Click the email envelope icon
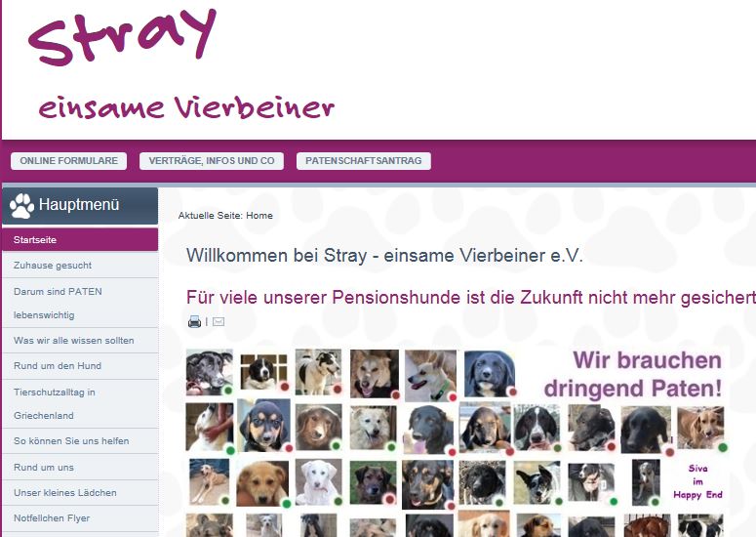The height and width of the screenshot is (537, 756). tap(219, 321)
